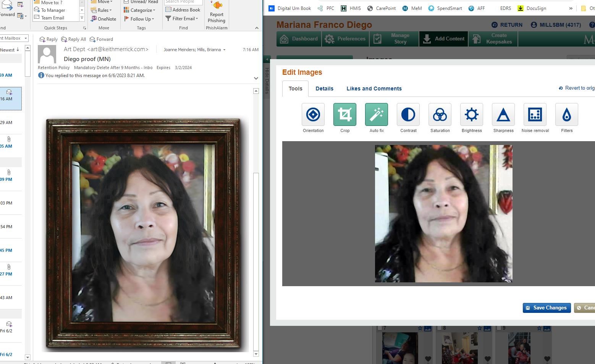This screenshot has width=595, height=364.
Task: Favorite image 7 with the heart toggle
Action: 428,359
